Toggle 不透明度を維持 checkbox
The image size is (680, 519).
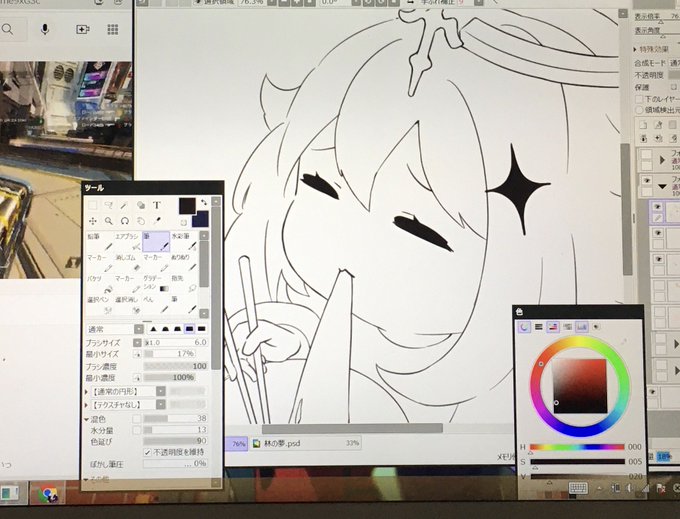147,452
